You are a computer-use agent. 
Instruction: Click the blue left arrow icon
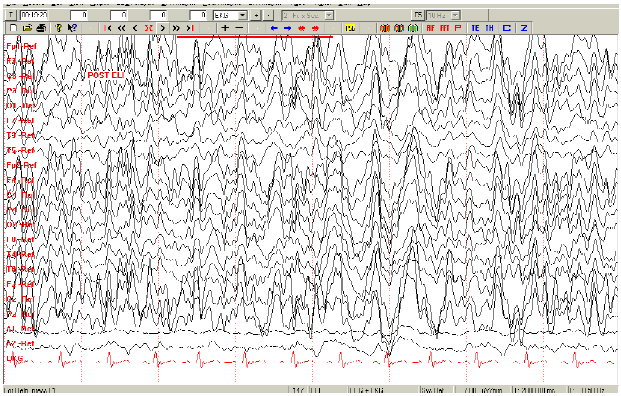pos(274,28)
